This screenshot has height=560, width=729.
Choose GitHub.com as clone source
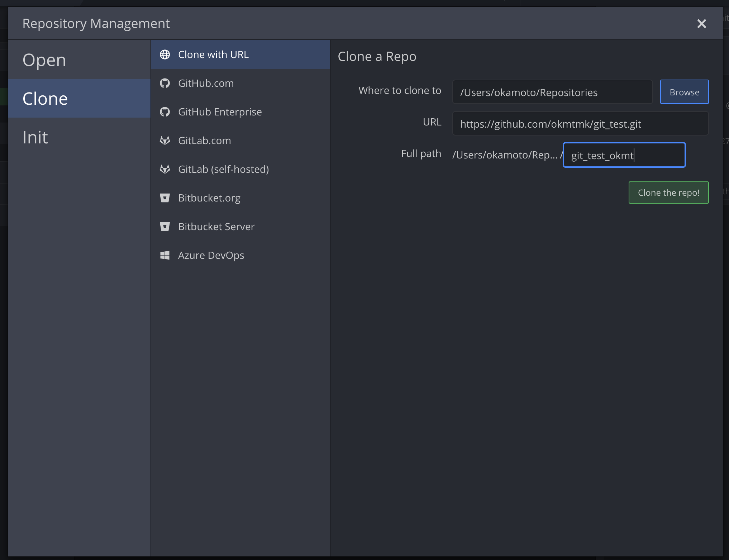tap(240, 83)
